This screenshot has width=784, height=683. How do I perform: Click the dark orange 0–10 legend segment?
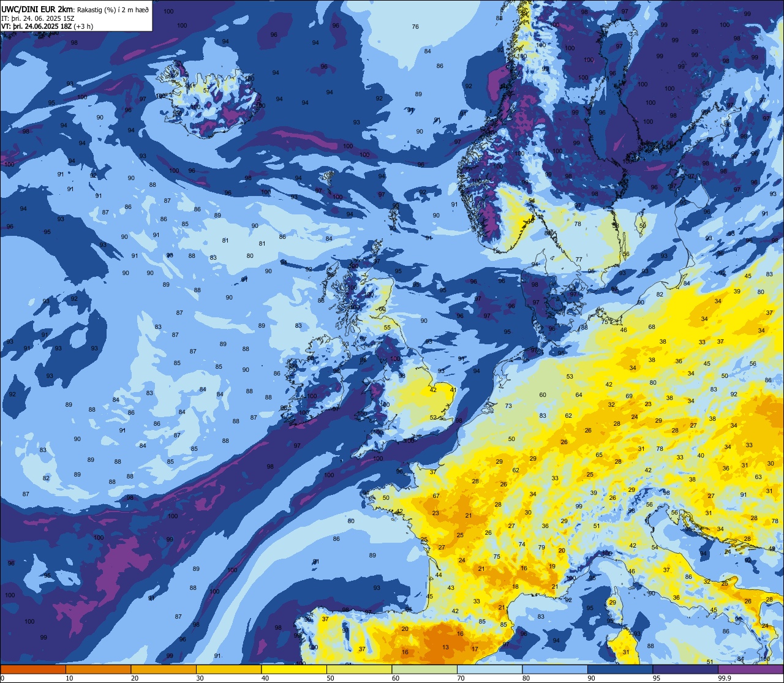pyautogui.click(x=33, y=670)
